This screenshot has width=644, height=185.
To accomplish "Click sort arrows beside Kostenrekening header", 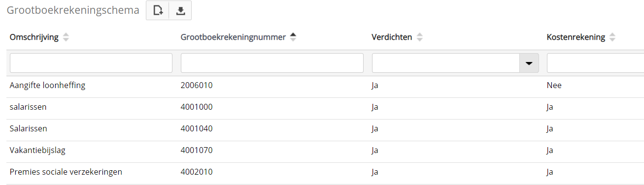I will pyautogui.click(x=612, y=37).
